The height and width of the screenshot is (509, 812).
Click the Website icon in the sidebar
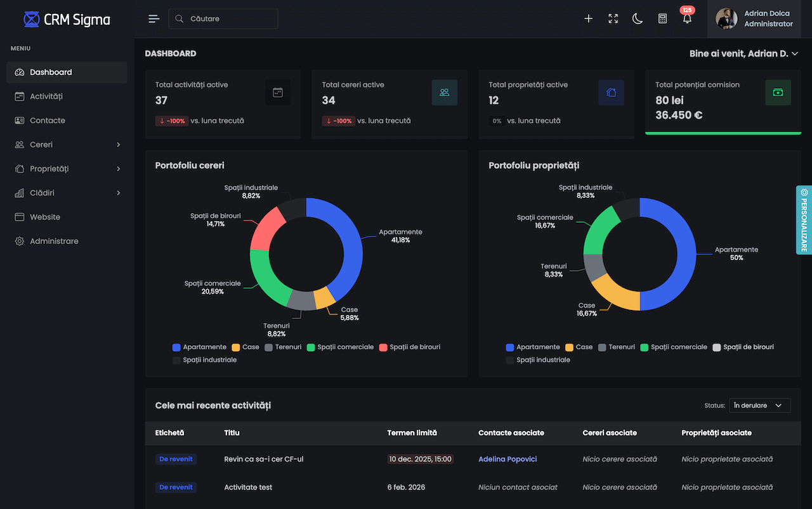click(20, 217)
